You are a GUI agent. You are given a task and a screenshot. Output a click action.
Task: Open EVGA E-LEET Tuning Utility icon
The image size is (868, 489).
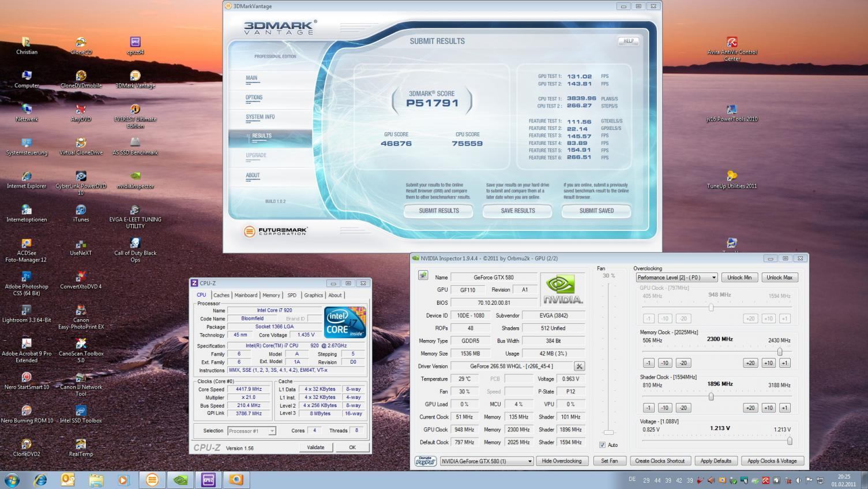point(135,216)
